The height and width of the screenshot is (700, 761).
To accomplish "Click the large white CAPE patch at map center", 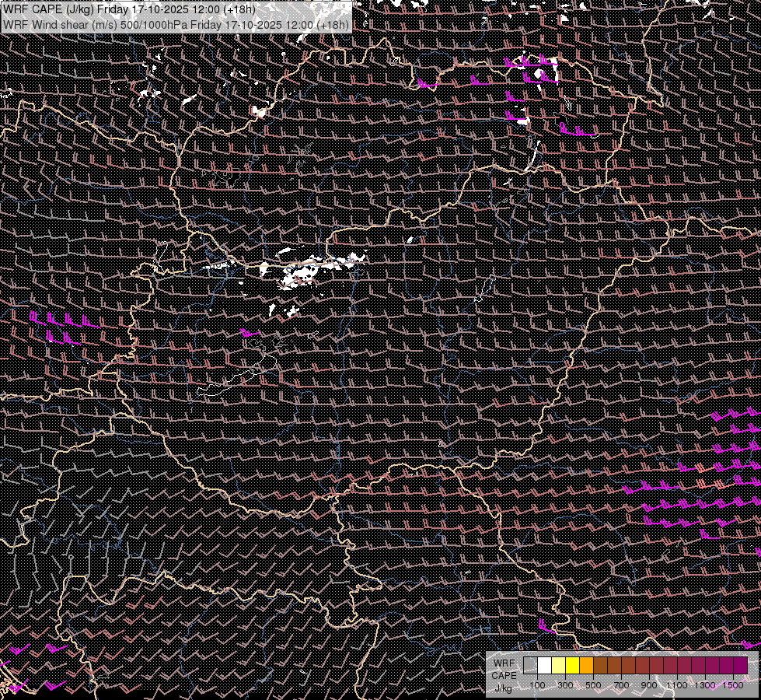I will (299, 275).
